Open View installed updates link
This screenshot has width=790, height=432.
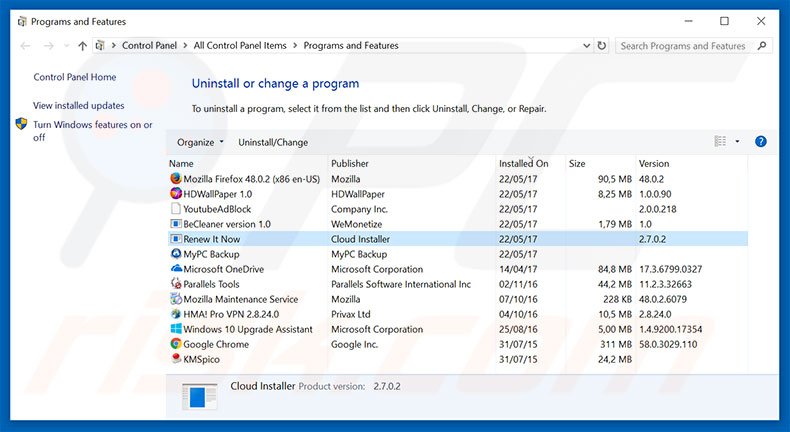click(79, 105)
